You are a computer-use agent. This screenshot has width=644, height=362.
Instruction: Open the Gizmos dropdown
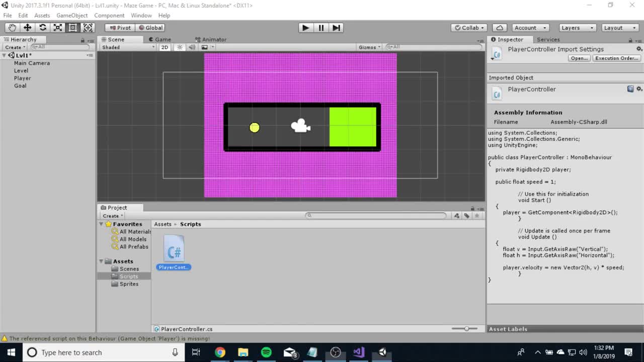[x=369, y=47]
